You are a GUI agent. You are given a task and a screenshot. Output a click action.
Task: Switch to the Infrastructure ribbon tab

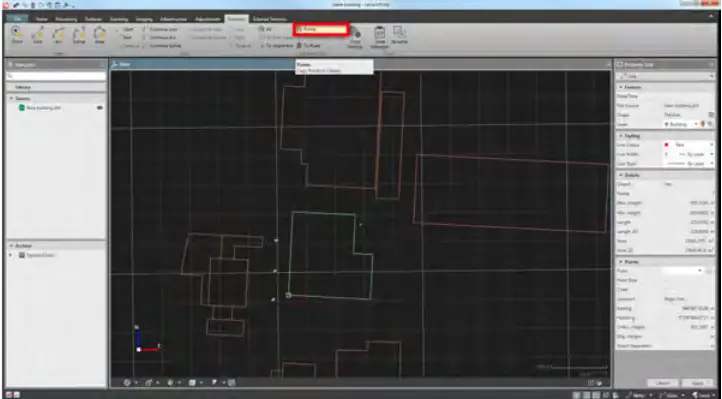174,19
